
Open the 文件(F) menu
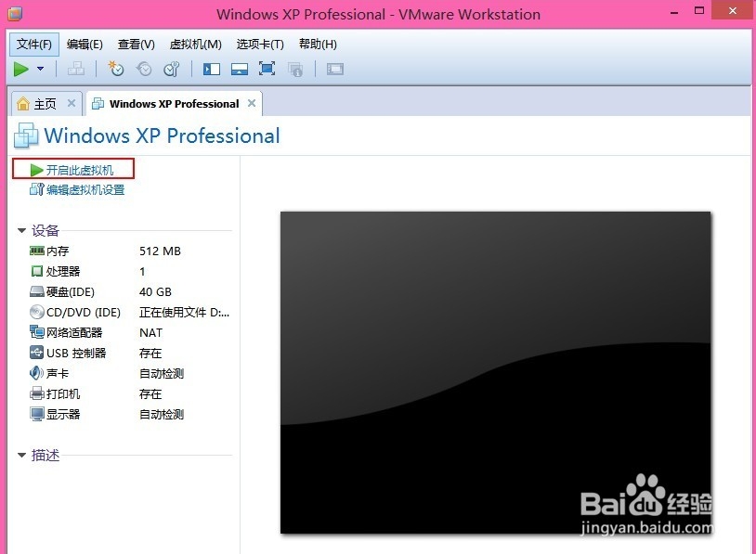(34, 45)
